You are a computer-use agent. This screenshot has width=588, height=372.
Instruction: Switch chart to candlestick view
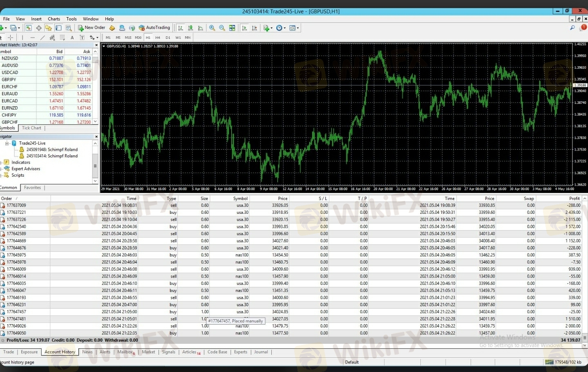point(190,28)
